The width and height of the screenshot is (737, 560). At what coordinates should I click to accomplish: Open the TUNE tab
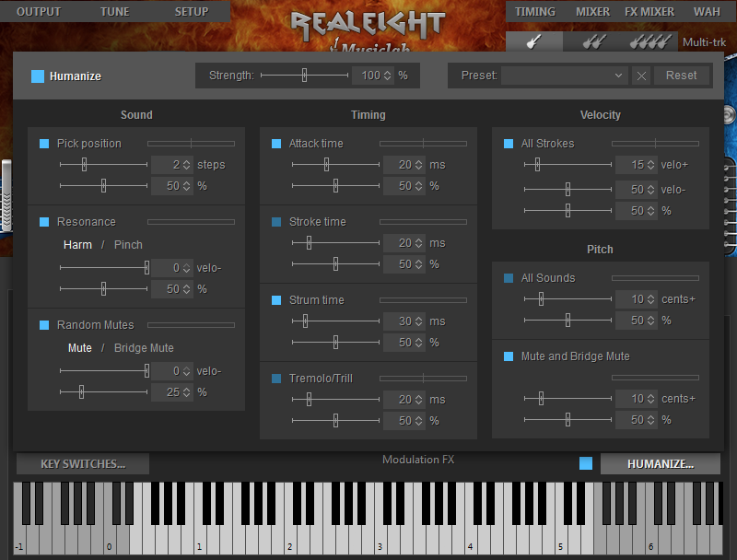pyautogui.click(x=114, y=12)
